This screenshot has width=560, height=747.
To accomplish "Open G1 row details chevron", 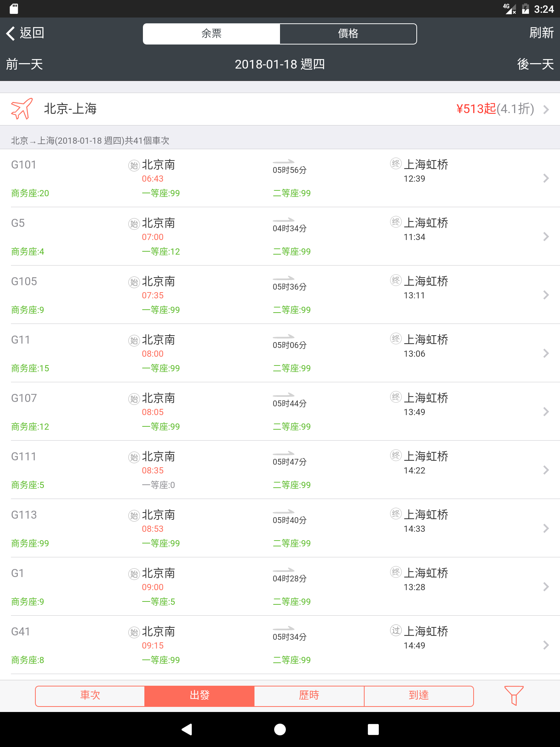I will point(546,587).
